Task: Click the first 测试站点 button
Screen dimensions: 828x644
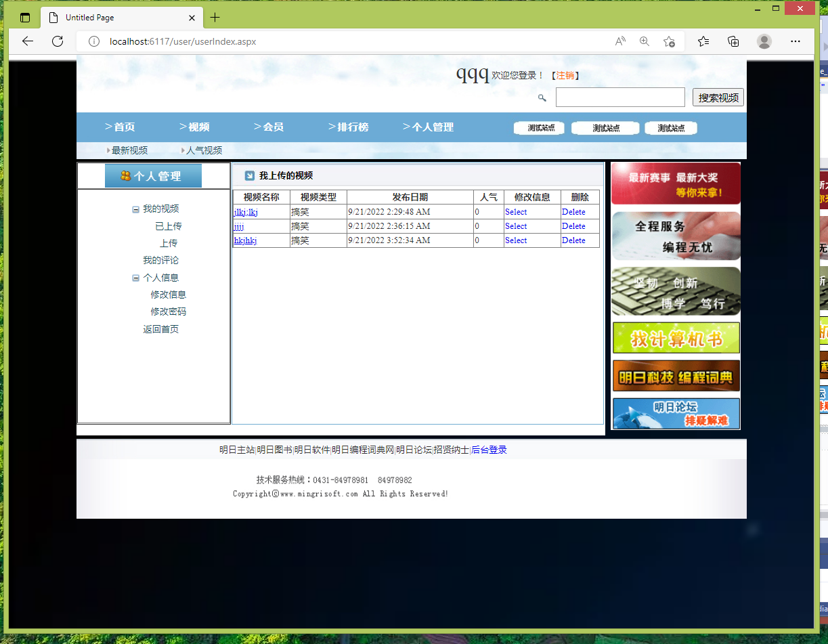Action: 539,128
